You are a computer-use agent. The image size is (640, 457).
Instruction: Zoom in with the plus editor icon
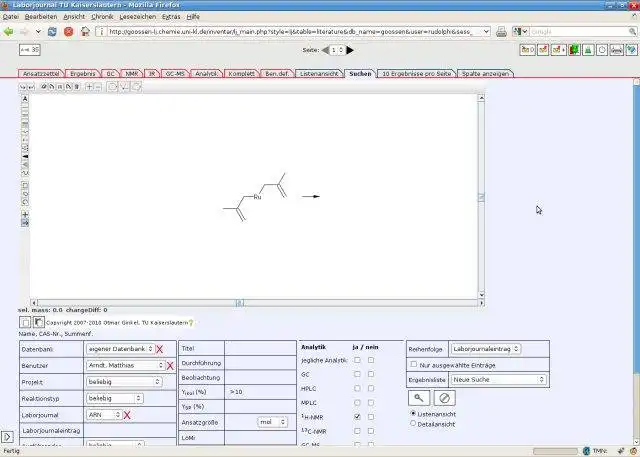click(x=89, y=87)
